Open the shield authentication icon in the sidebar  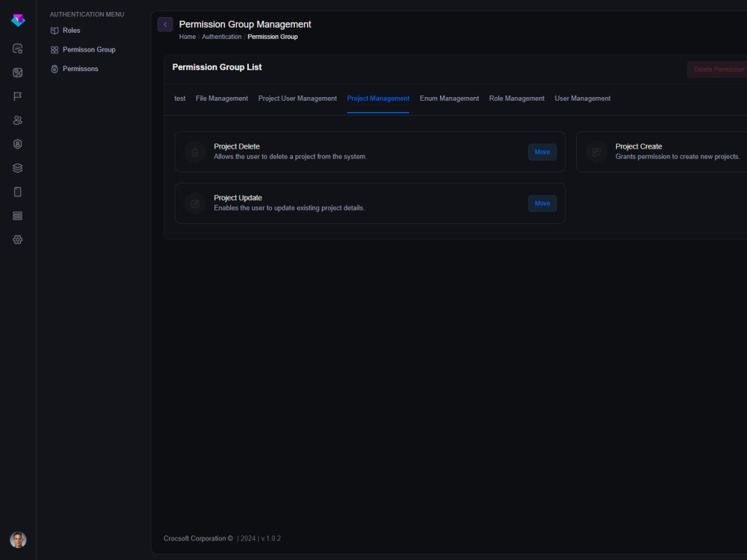pos(18,144)
